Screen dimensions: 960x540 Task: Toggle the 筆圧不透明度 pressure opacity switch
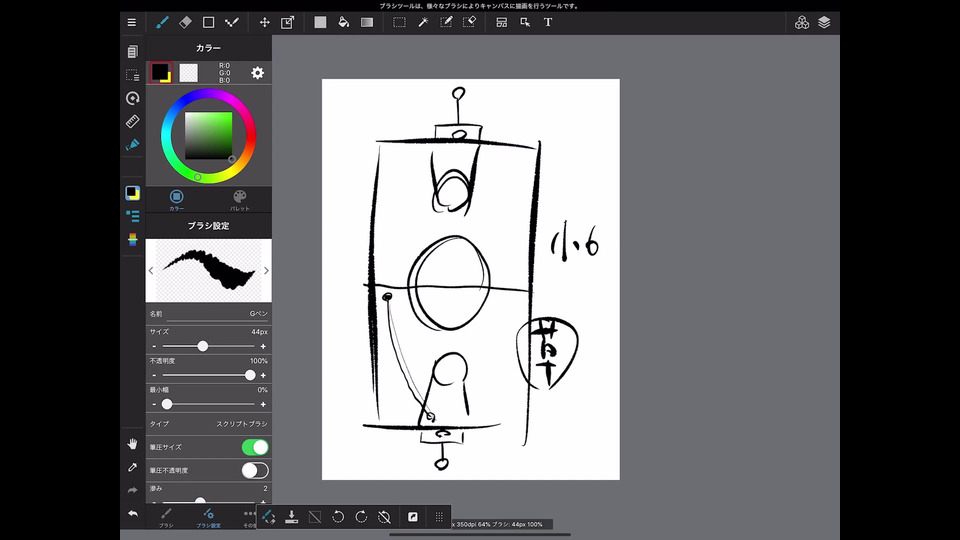click(255, 471)
